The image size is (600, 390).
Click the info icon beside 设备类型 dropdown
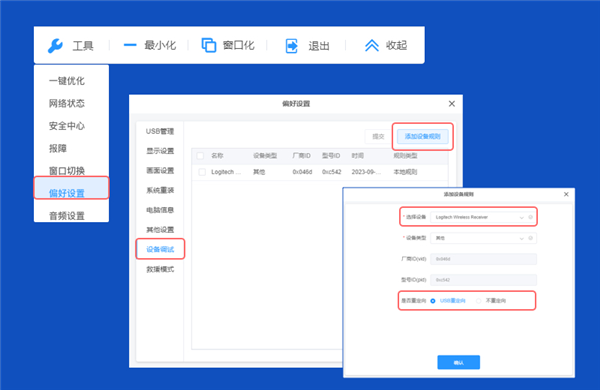click(x=531, y=238)
